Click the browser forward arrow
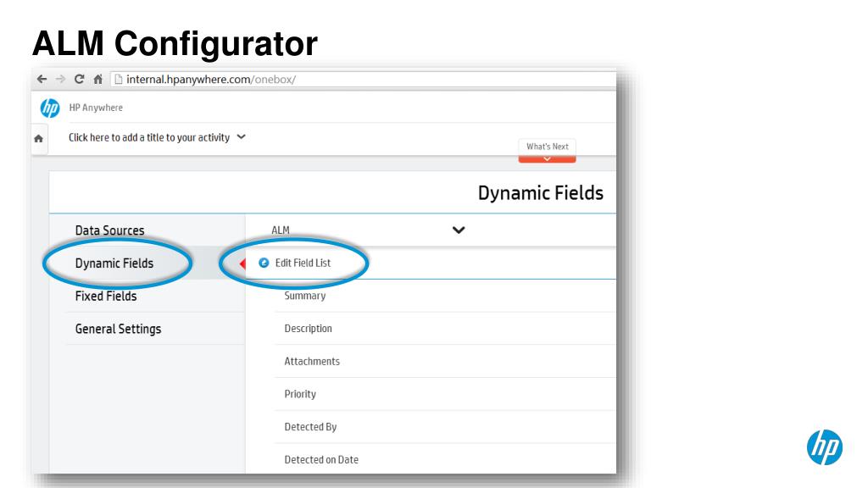 tap(60, 79)
